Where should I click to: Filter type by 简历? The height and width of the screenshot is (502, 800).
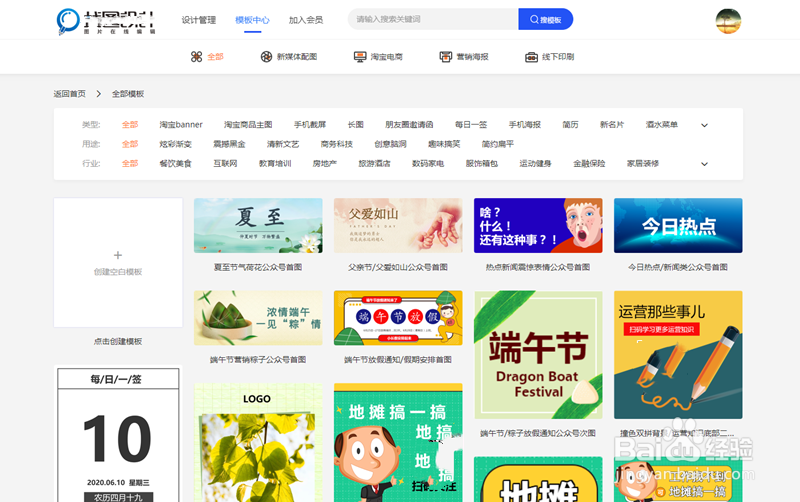point(570,124)
